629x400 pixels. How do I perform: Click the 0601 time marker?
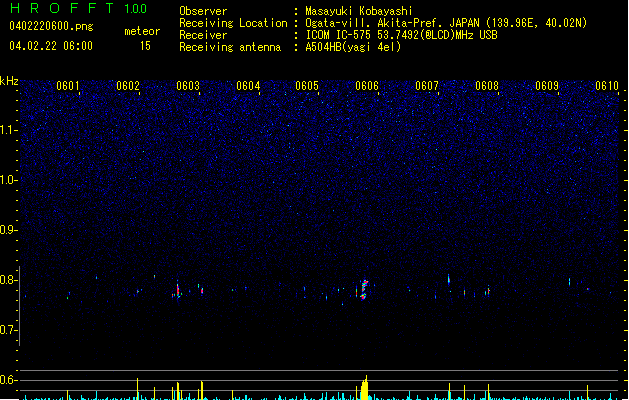point(68,86)
